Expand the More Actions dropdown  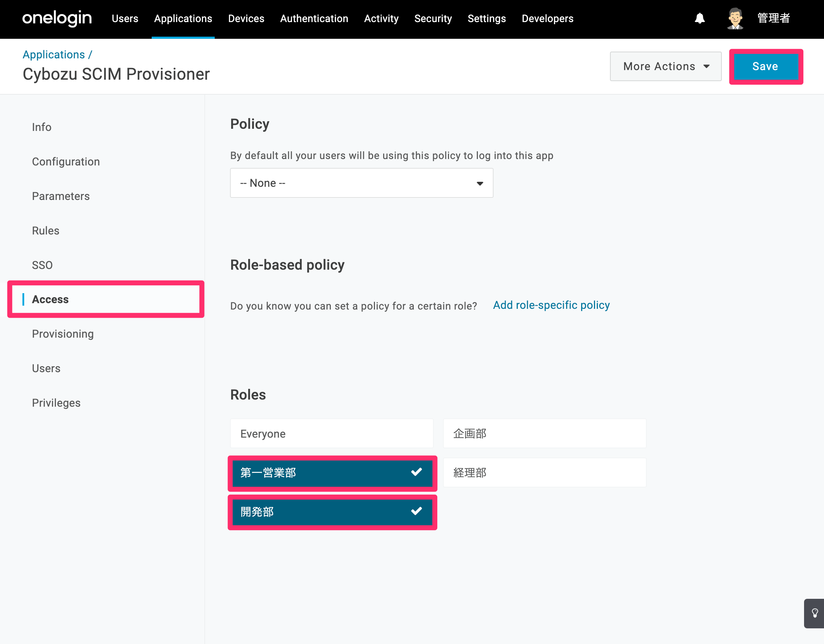coord(666,67)
